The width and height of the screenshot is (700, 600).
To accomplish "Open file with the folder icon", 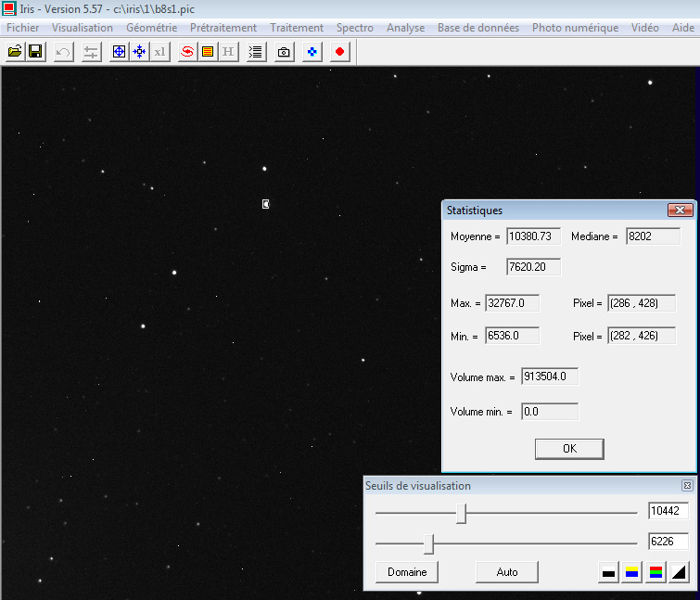I will (x=15, y=52).
